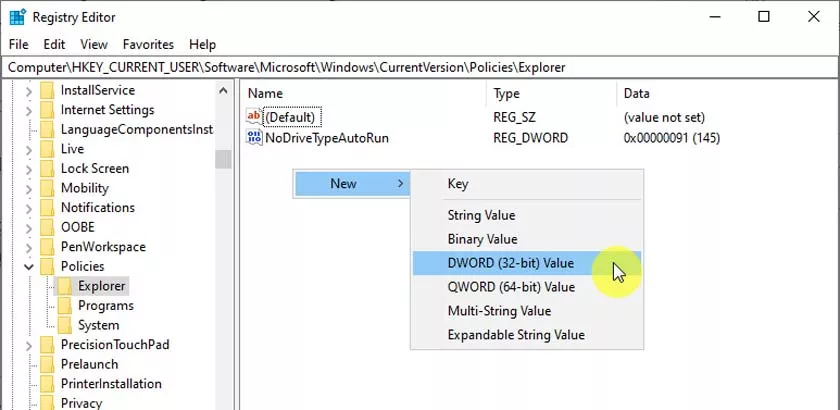This screenshot has width=840, height=410.
Task: Select the OOBE tree key
Action: click(78, 227)
